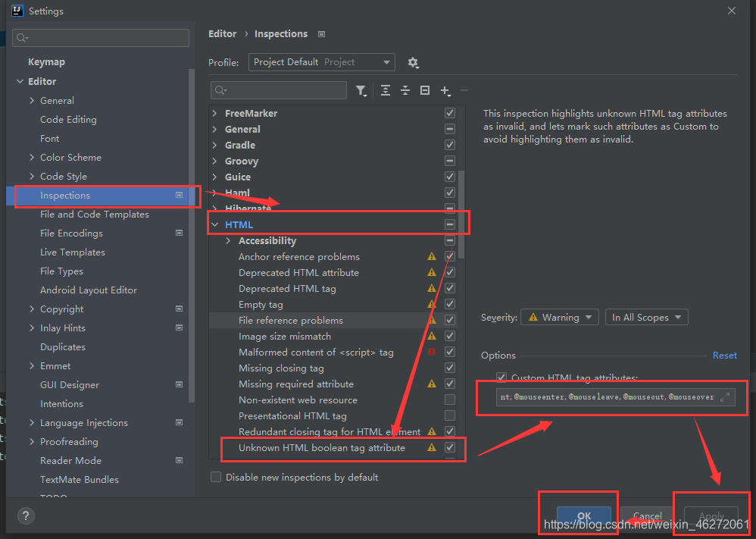756x539 pixels.
Task: Click the warning icon on Deprecated HTML attribute
Action: [x=432, y=273]
